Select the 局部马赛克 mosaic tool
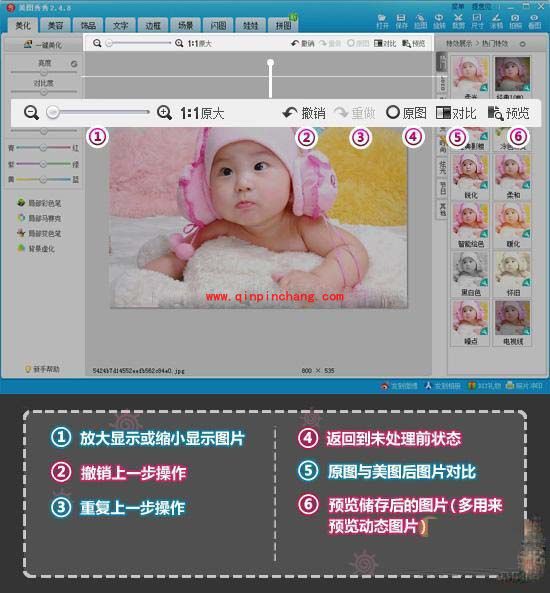Image resolution: width=550 pixels, height=593 pixels. click(39, 218)
